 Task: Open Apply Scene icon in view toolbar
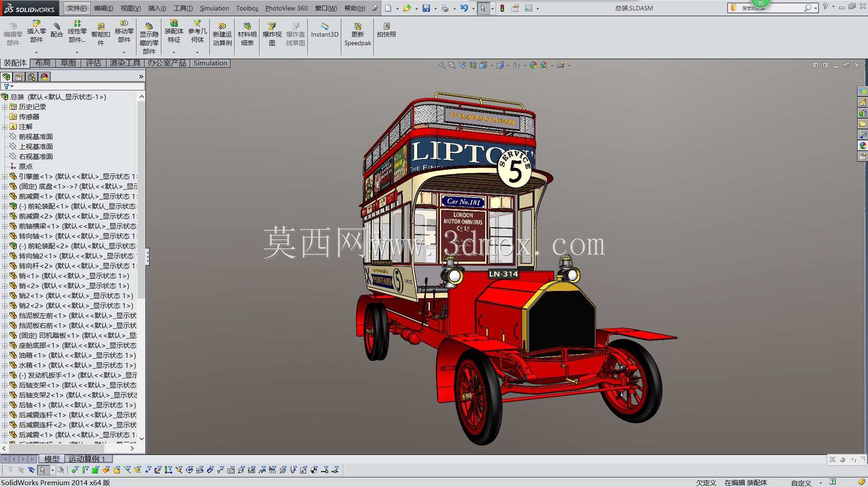pos(544,65)
